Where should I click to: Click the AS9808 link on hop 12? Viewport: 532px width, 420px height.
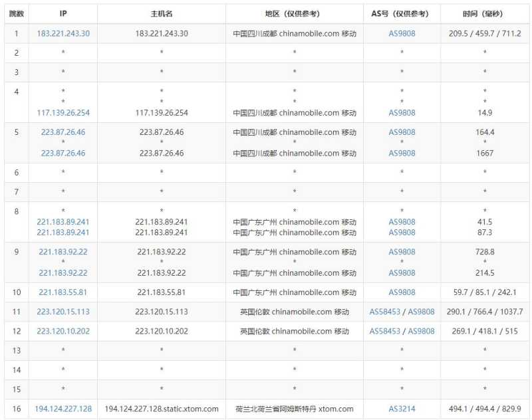pos(420,331)
